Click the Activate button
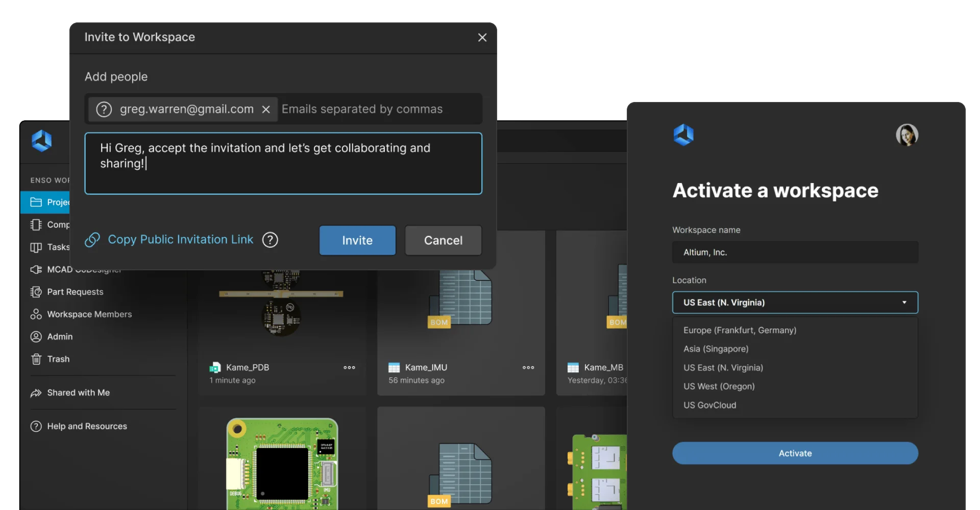Screen dimensions: 980x510 click(795, 453)
